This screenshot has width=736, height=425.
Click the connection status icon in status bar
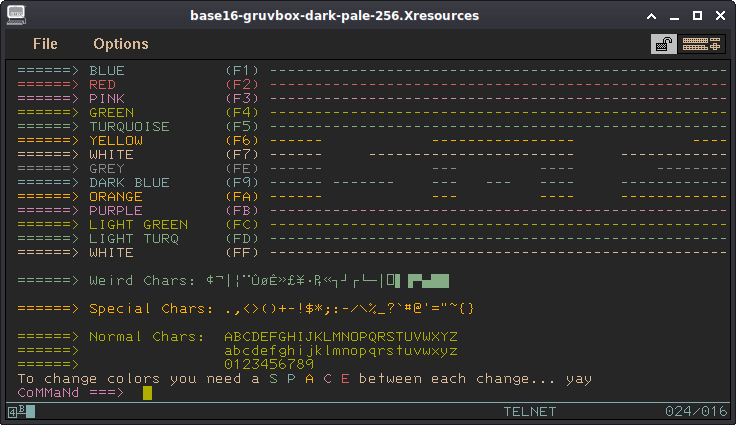tap(22, 412)
